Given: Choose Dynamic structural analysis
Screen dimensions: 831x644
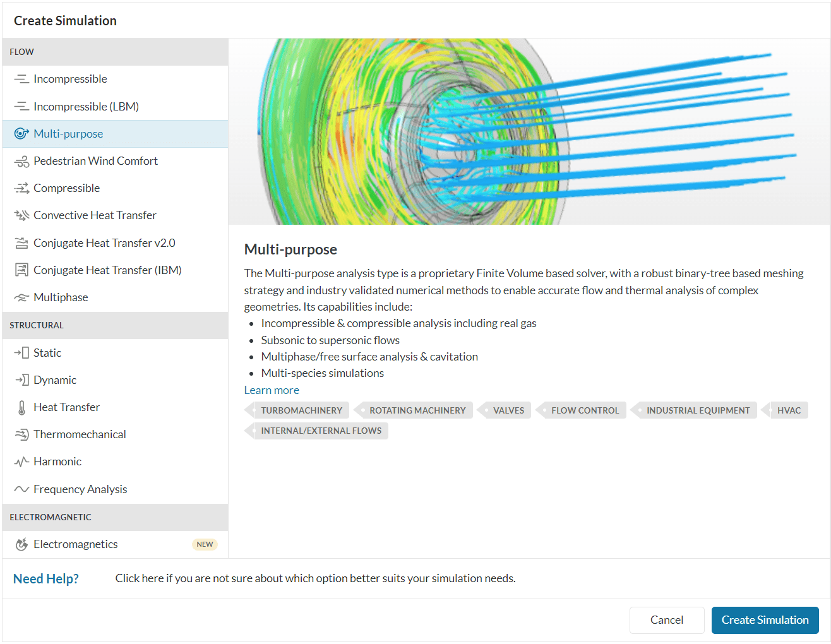Looking at the screenshot, I should [55, 380].
